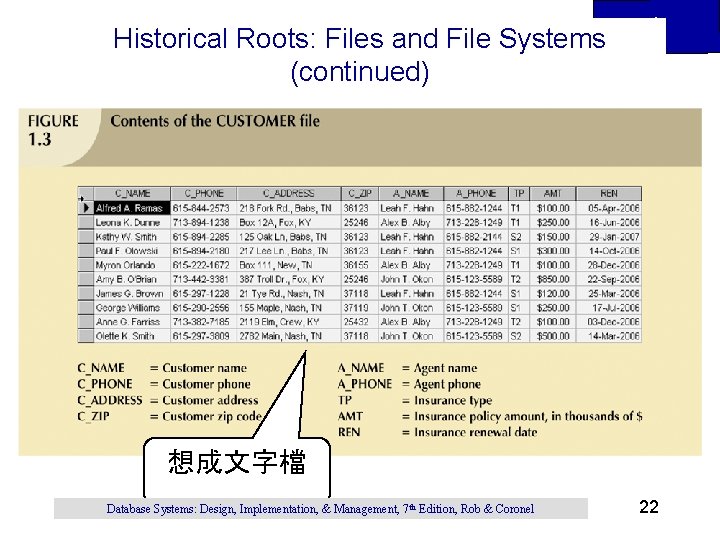Click renewal date 16-Jun-2006
The image size is (720, 540).
[614, 222]
